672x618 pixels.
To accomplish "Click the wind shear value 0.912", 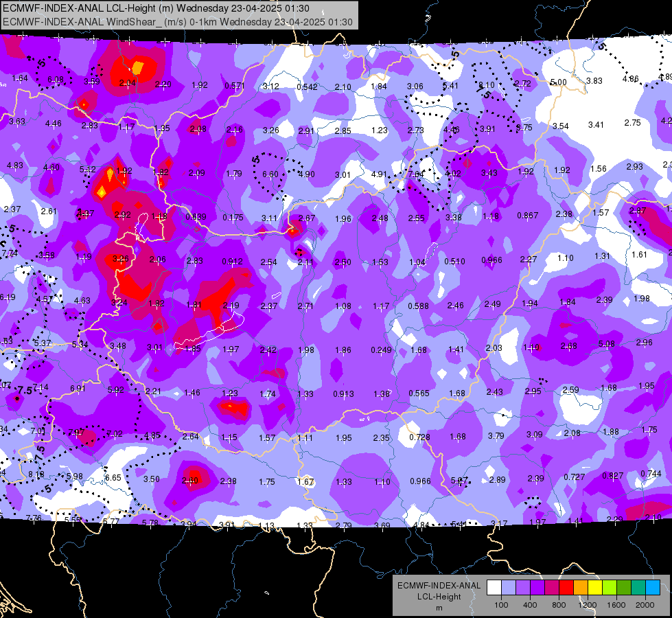I will coord(233,261).
